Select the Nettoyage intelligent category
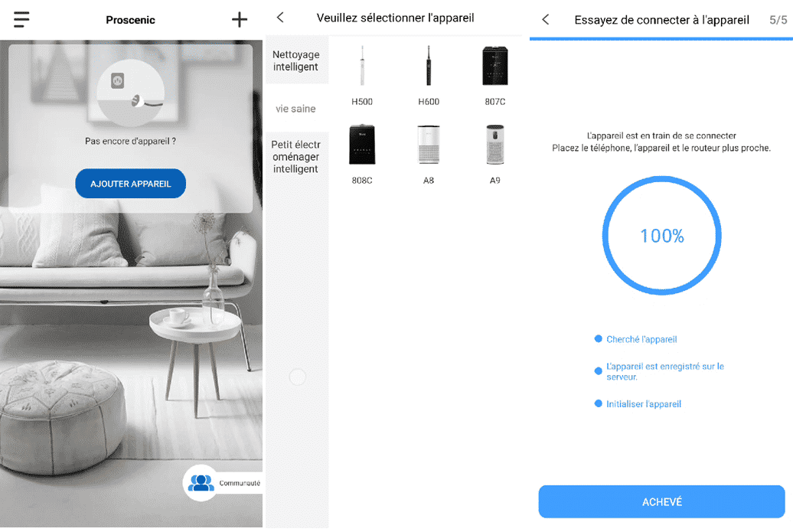 [296, 60]
